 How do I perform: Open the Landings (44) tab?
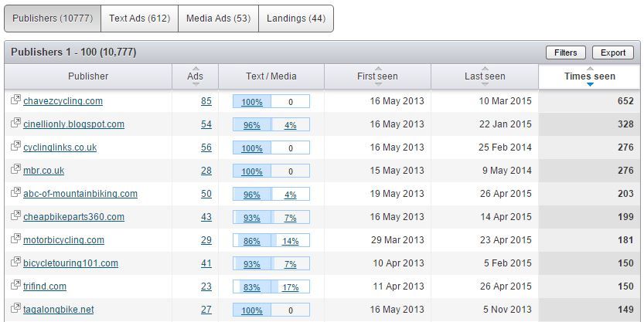point(296,19)
